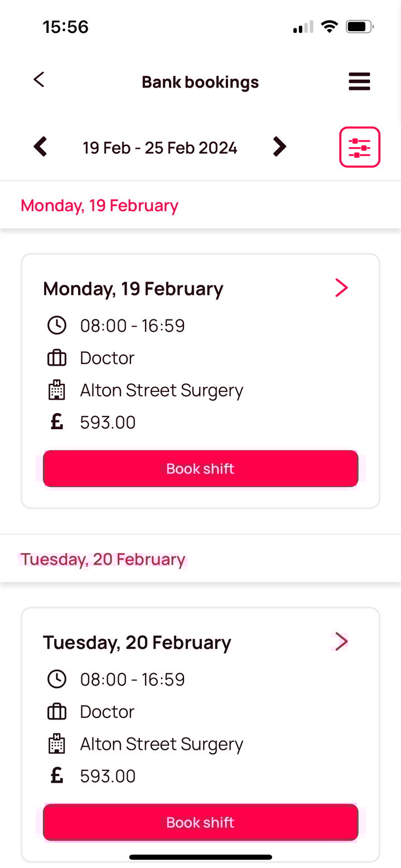Book the Tuesday shift for 593.00
The height and width of the screenshot is (868, 401).
(x=200, y=822)
